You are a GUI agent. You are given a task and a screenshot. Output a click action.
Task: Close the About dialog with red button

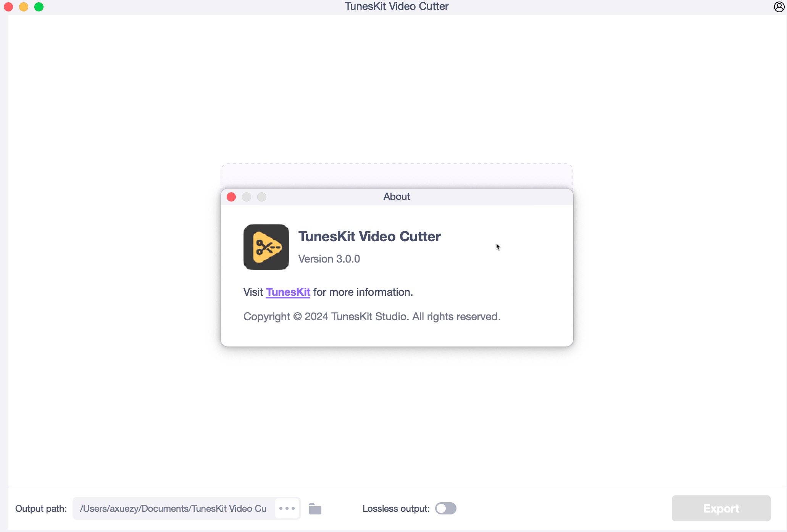231,197
